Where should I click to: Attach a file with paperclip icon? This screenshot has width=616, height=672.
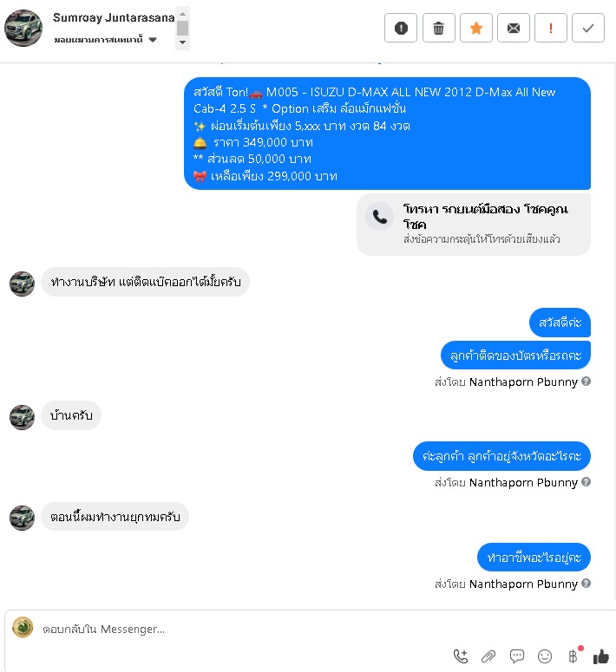click(x=488, y=656)
